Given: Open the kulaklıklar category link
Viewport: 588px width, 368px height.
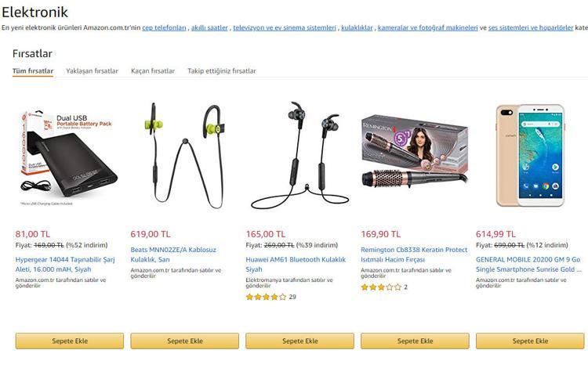Looking at the screenshot, I should [357, 27].
